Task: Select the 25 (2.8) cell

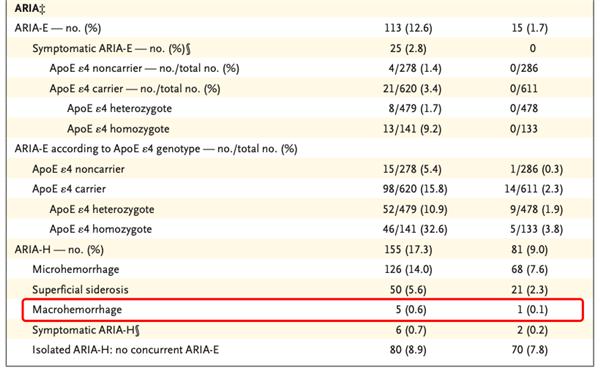Action: click(x=408, y=49)
